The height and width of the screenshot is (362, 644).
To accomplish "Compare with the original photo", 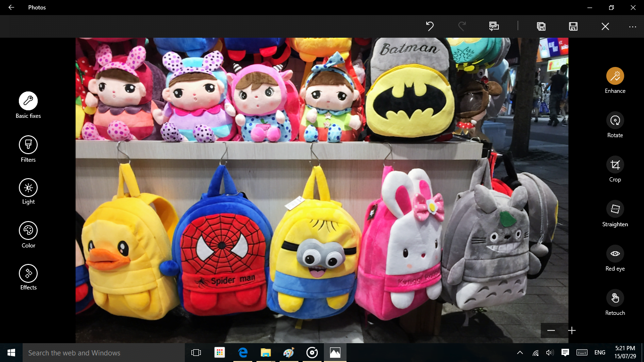I will (494, 26).
